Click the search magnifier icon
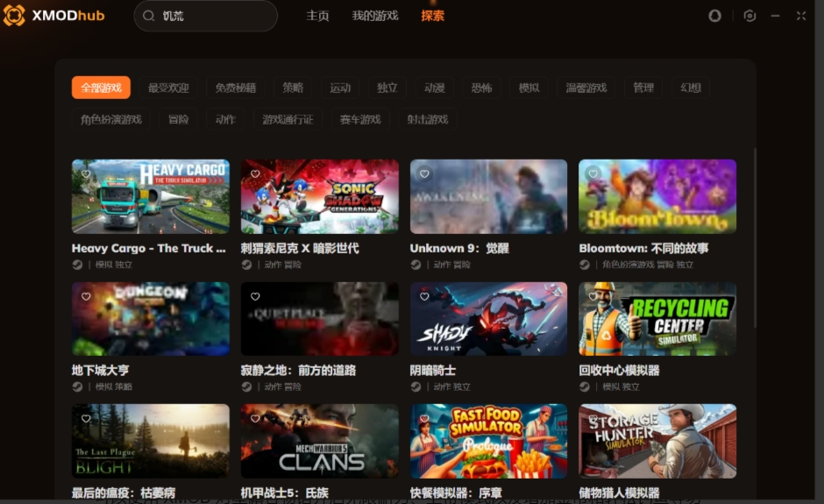Viewport: 824px width, 504px height. pos(149,16)
